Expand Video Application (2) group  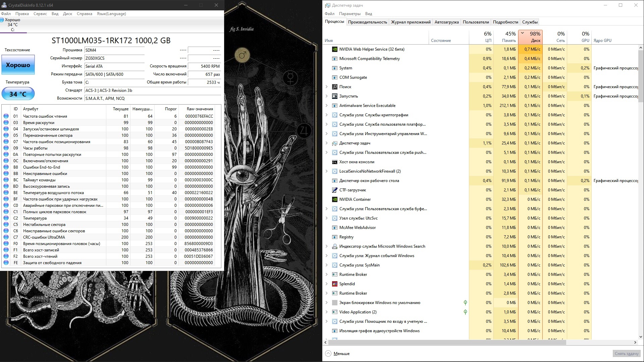click(x=327, y=312)
